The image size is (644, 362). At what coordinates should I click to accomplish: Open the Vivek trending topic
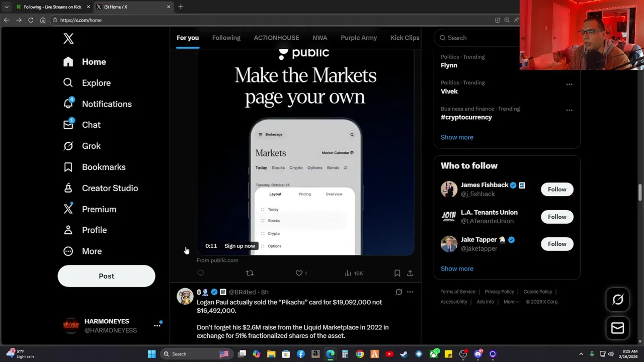(449, 91)
